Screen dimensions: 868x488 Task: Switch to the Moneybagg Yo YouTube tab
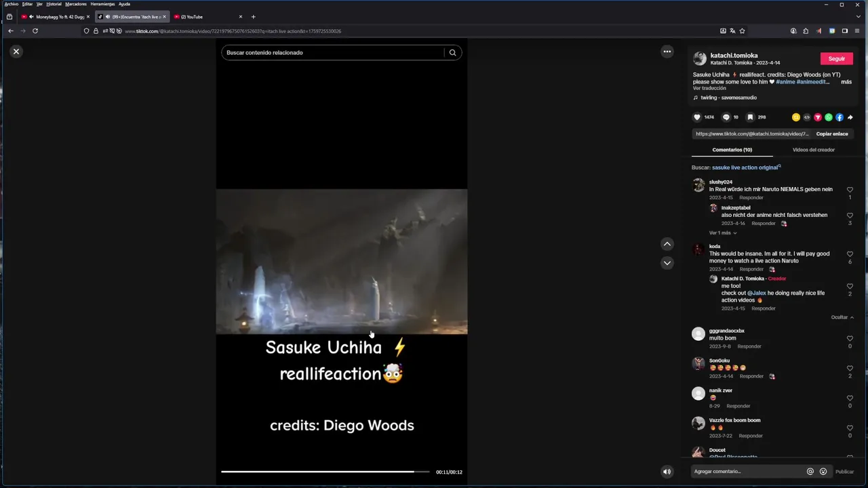[56, 17]
